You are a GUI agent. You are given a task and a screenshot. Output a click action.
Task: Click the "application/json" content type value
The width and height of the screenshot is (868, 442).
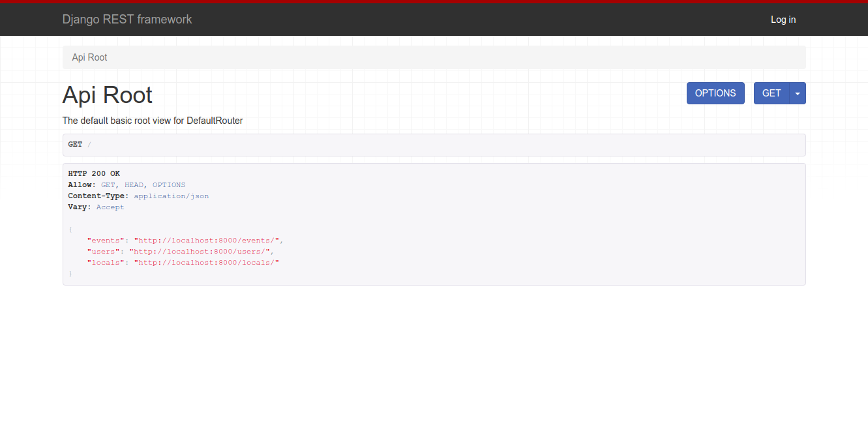click(x=172, y=196)
